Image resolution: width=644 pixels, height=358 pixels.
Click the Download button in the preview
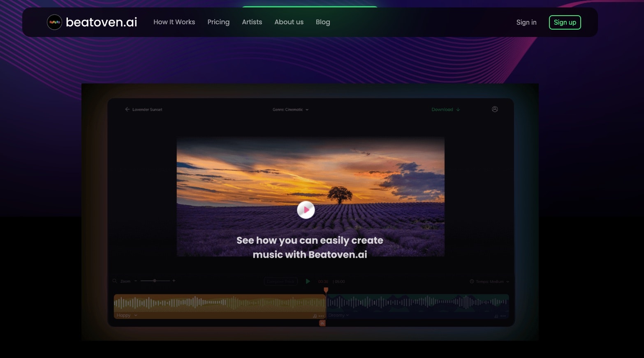pos(446,109)
